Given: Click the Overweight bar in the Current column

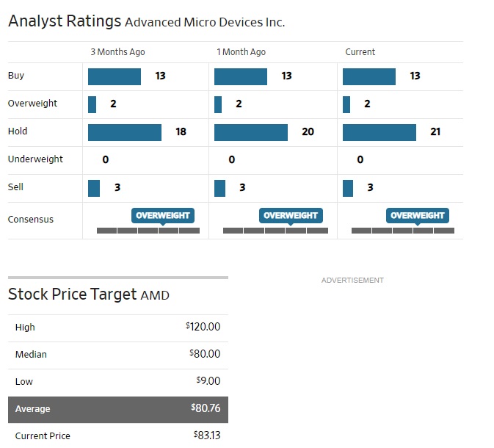Looking at the screenshot, I should click(x=346, y=104).
